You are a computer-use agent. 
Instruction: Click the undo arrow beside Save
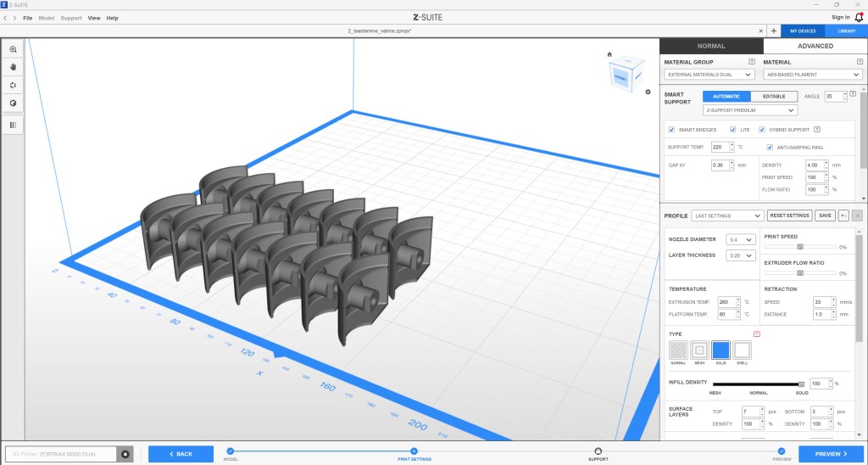click(844, 216)
